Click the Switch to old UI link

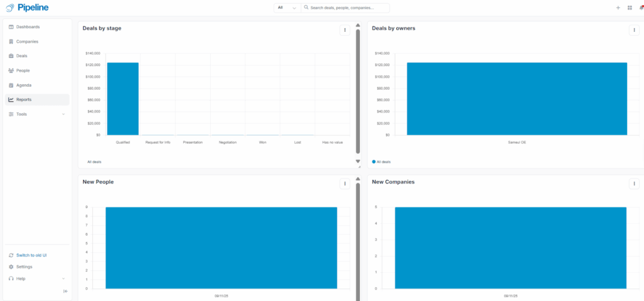(31, 255)
